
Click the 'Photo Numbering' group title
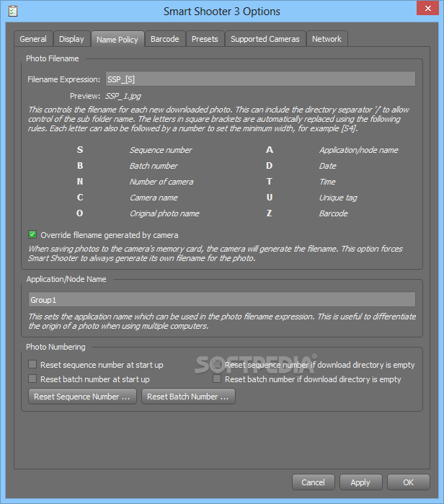tap(55, 347)
